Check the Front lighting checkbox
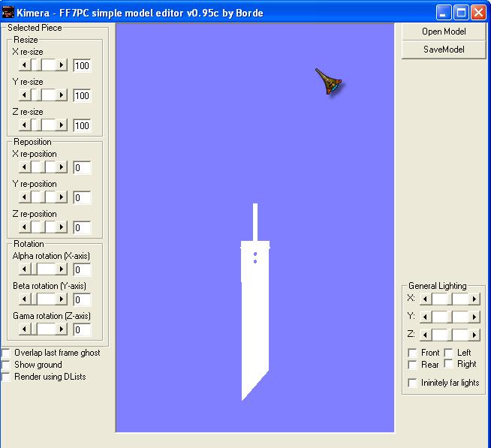 tap(412, 353)
